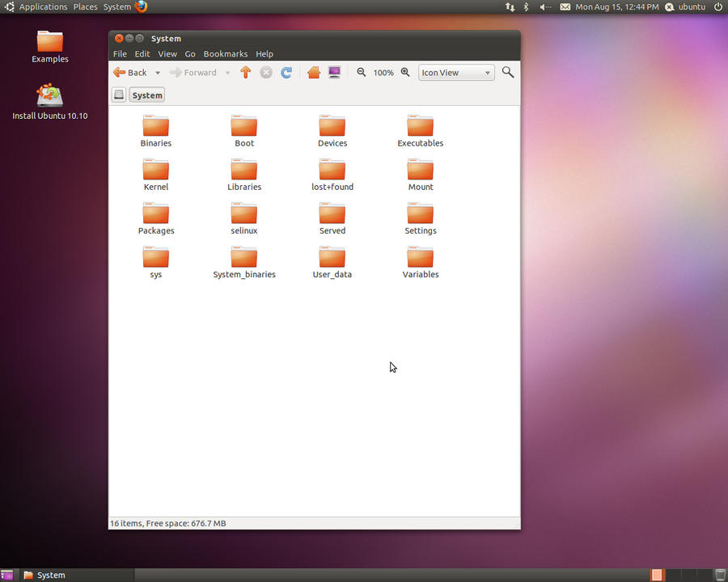Screen dimensions: 728x582
Task: Open the ubuntu user menu
Action: tap(685, 7)
